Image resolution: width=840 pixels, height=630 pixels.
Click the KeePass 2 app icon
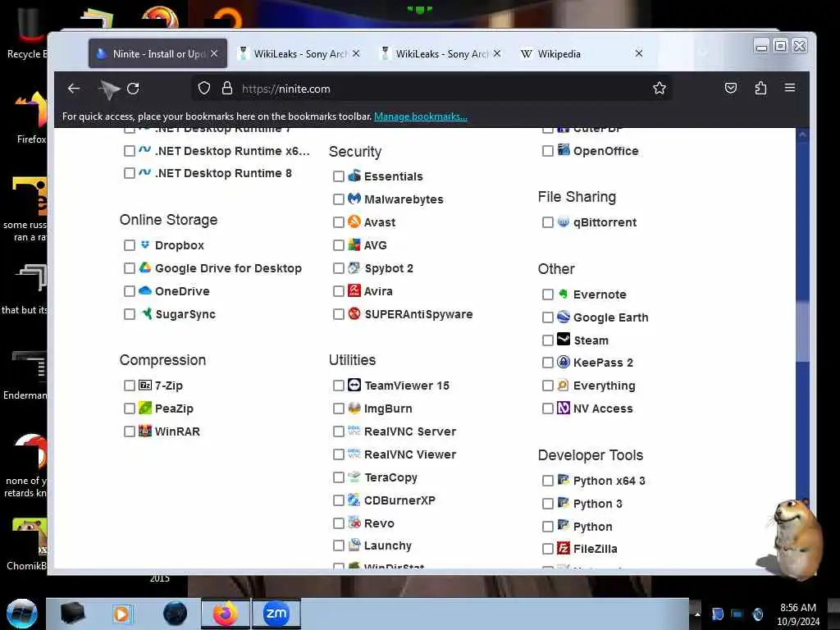click(563, 362)
